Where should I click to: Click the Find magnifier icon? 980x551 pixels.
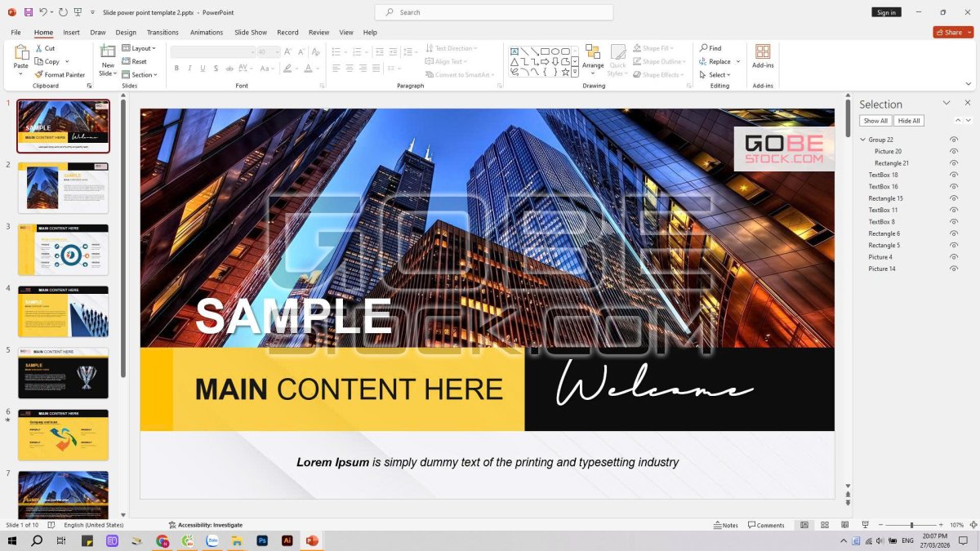pos(703,48)
